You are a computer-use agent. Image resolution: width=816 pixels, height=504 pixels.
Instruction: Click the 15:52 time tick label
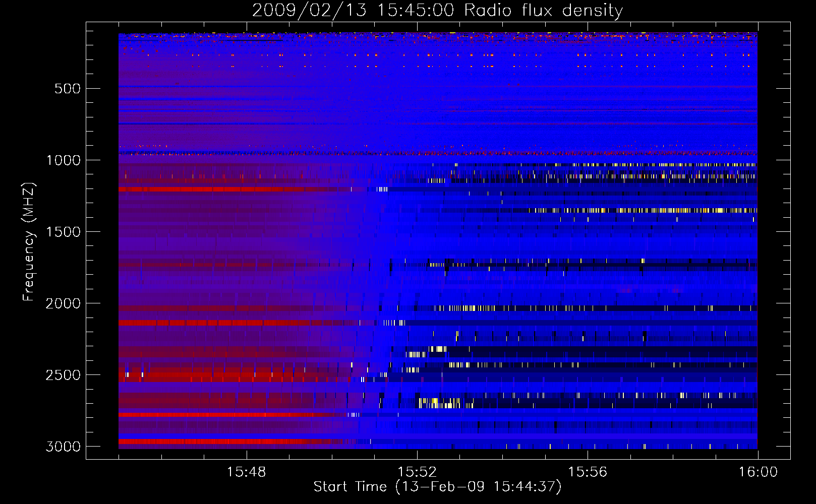[417, 472]
